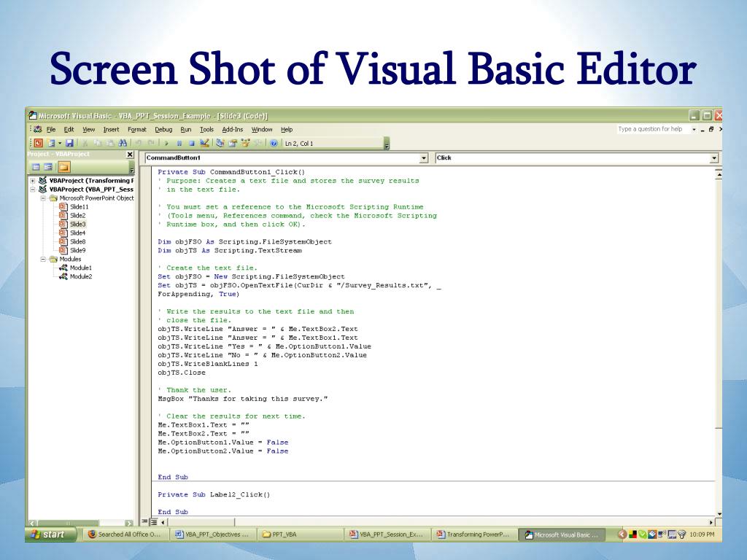Open the Insert menu
747x560 pixels.
tap(111, 130)
